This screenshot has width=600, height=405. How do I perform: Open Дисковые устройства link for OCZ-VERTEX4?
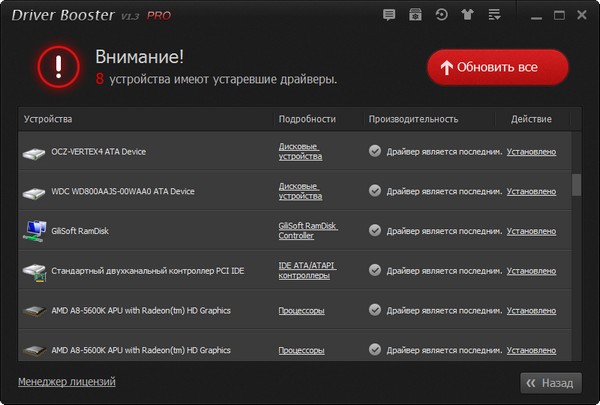tap(300, 151)
